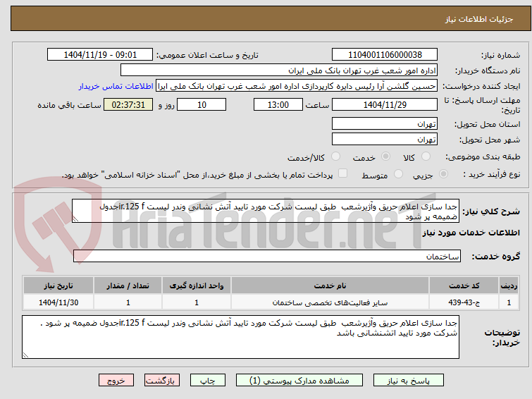Select the 'متوسط' purchase type radio
The image size is (532, 399).
tap(398, 174)
